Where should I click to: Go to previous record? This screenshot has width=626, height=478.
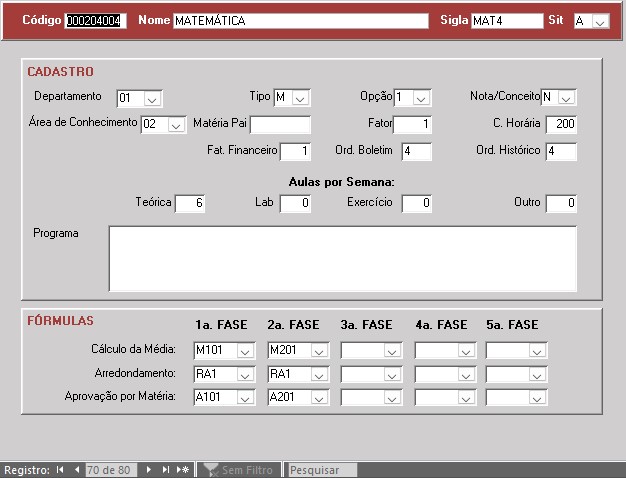point(77,470)
